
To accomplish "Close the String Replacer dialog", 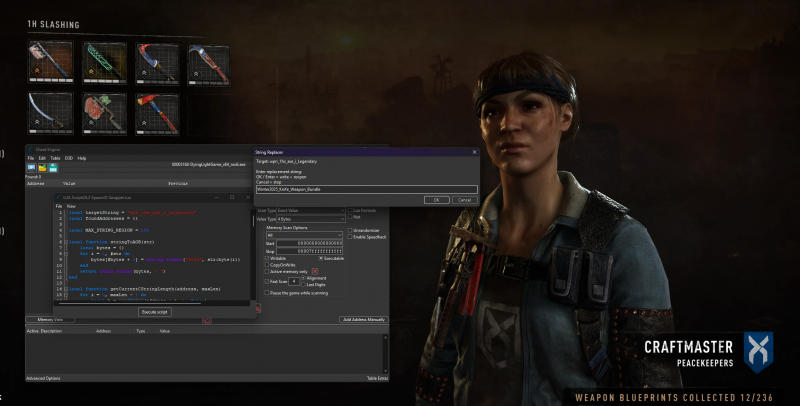I will pos(474,152).
